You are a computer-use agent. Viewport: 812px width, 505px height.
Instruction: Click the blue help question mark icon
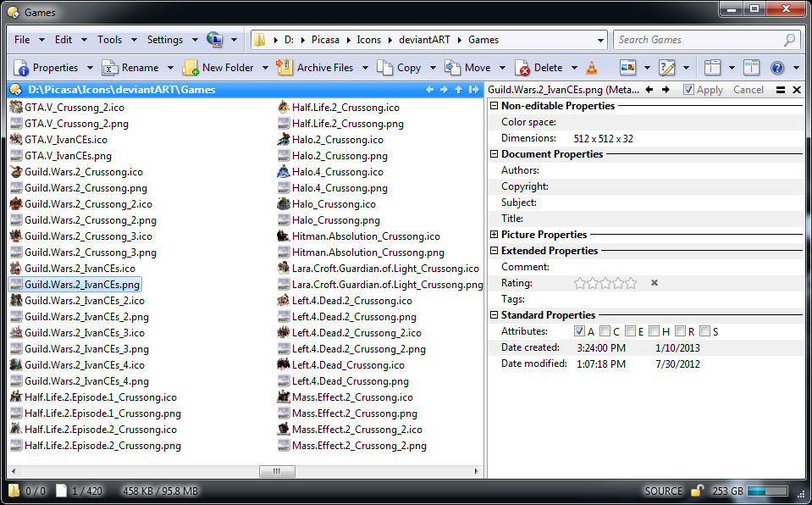[776, 68]
